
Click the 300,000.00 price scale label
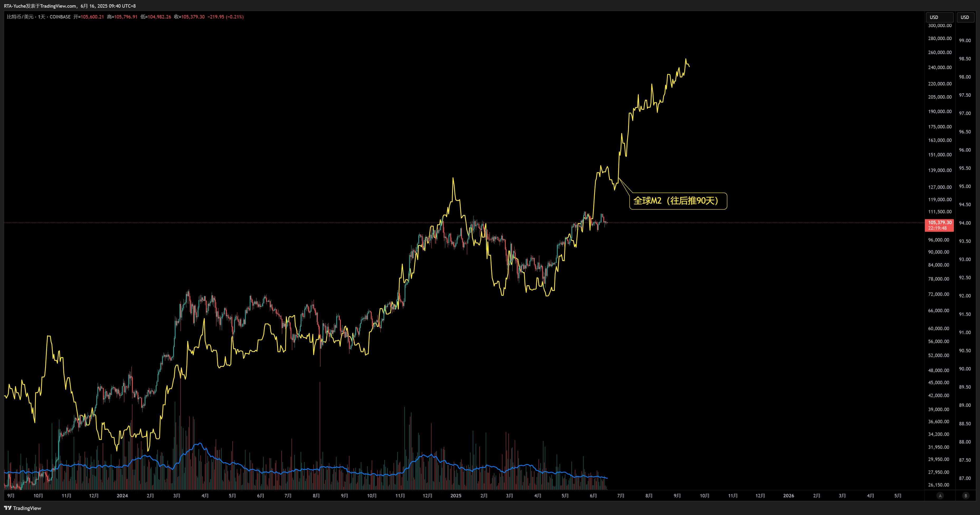point(940,26)
